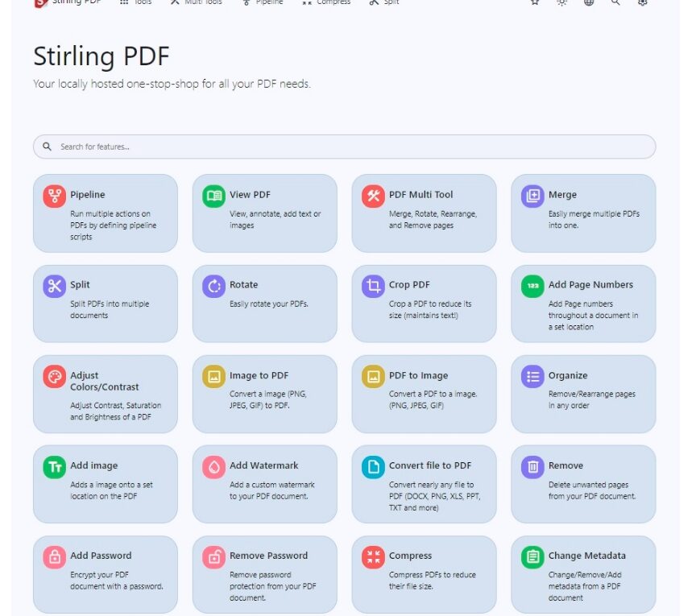
Task: Click the Organize list icon
Action: coord(532,376)
